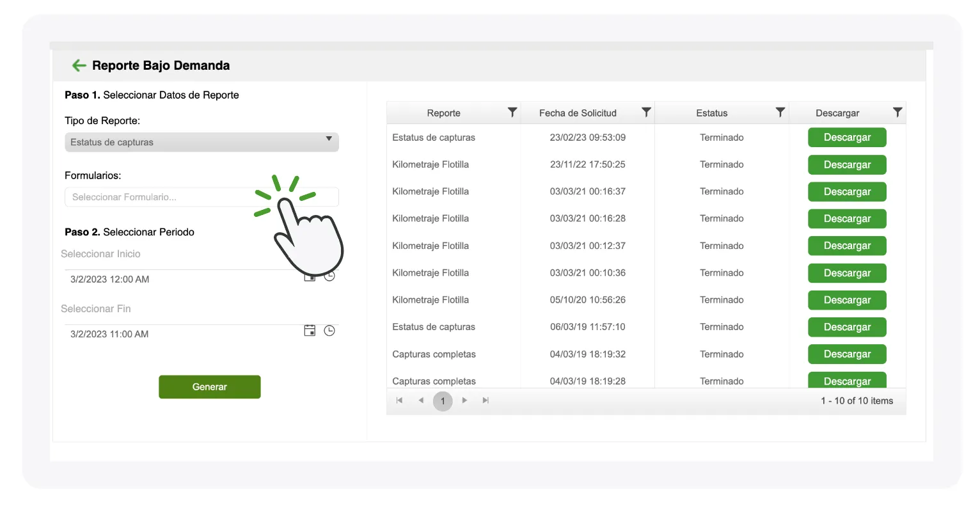
Task: Open calendar picker for Seleccionar Fin
Action: (x=310, y=331)
